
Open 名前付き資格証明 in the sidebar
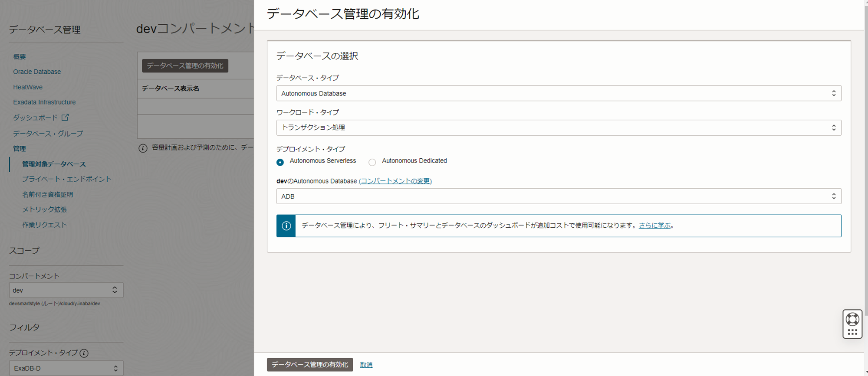(x=47, y=195)
